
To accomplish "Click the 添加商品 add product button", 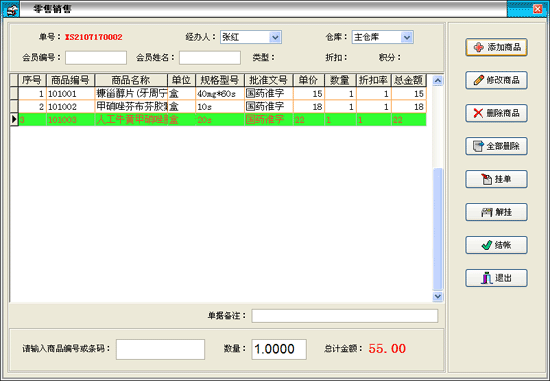I will point(496,47).
